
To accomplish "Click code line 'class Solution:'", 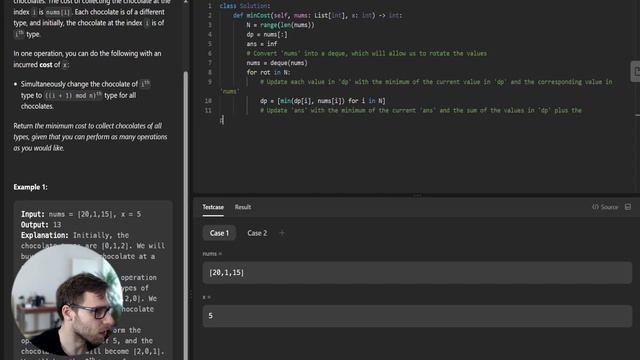I will (x=244, y=6).
